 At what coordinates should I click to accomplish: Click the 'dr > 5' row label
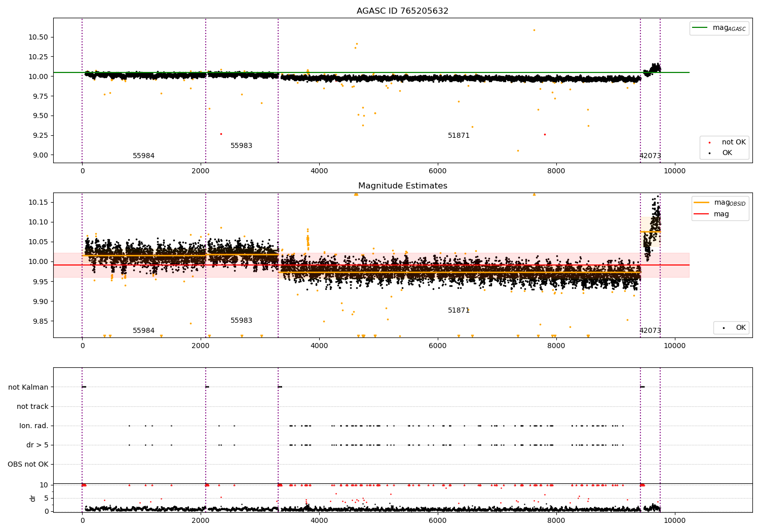(x=37, y=445)
